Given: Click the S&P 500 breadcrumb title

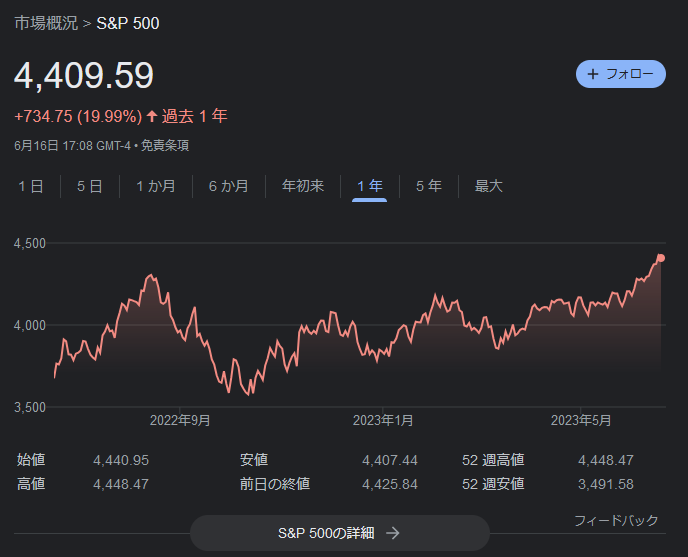Looking at the screenshot, I should click(128, 23).
